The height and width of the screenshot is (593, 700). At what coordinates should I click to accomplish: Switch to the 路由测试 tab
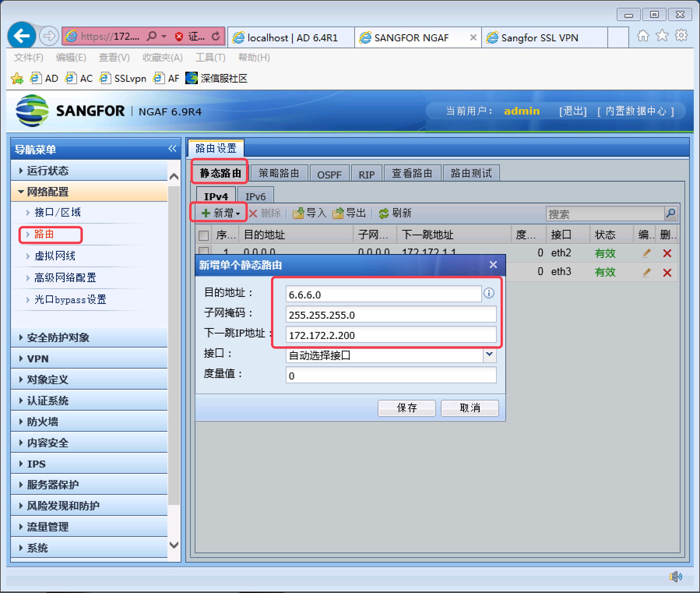tap(471, 173)
